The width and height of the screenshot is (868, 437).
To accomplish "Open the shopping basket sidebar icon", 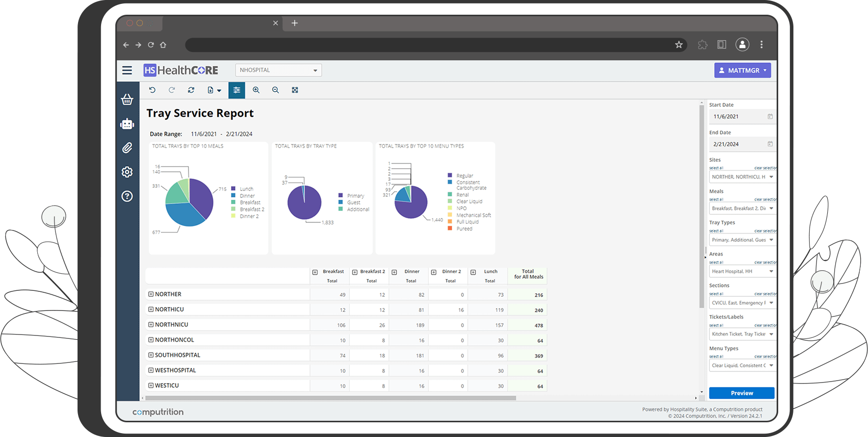I will tap(127, 100).
